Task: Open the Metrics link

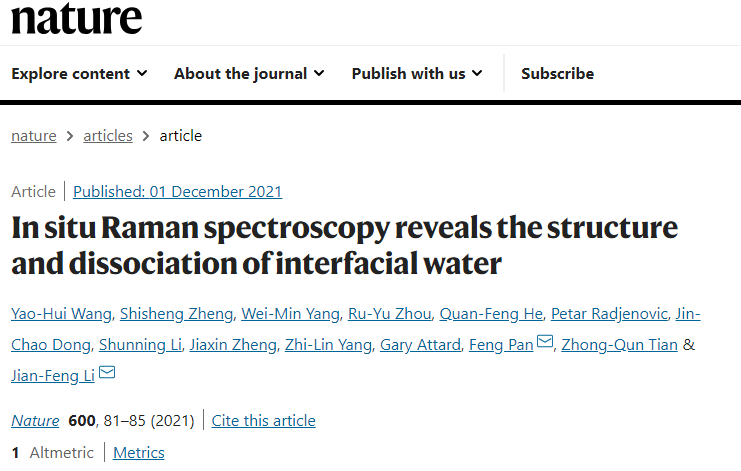Action: tap(139, 453)
